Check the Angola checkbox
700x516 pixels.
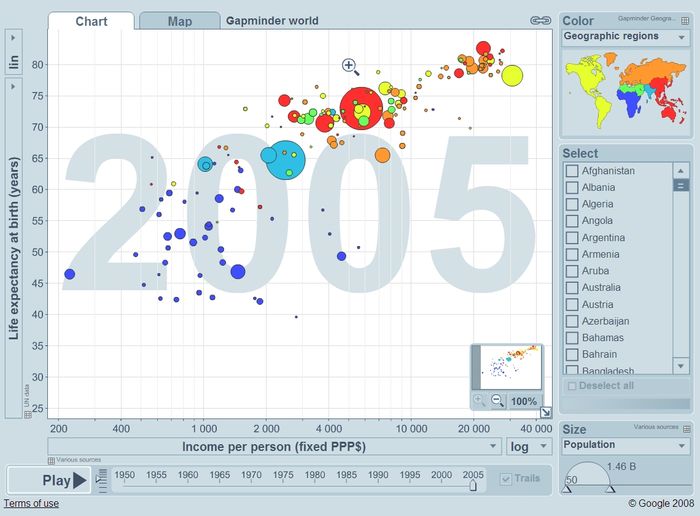tap(571, 221)
